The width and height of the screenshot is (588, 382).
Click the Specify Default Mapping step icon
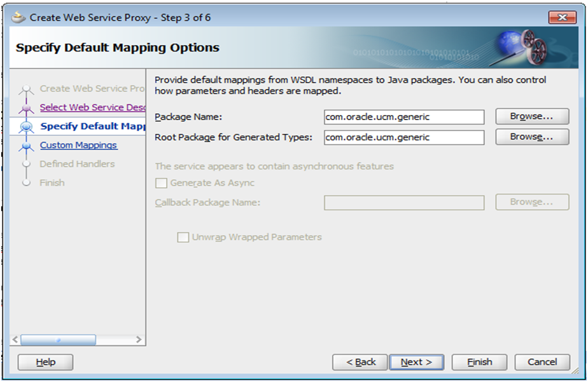[x=26, y=126]
